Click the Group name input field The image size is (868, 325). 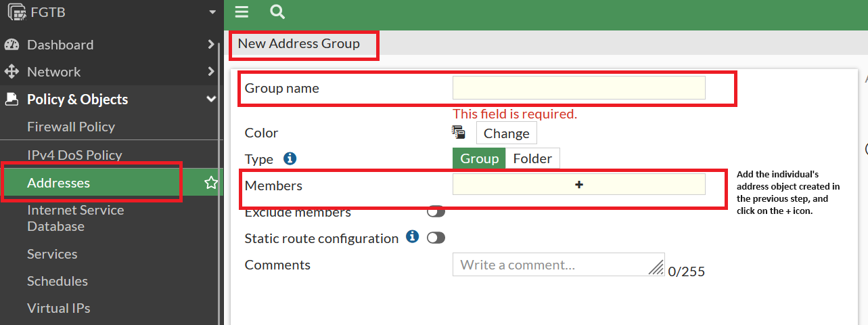(578, 88)
